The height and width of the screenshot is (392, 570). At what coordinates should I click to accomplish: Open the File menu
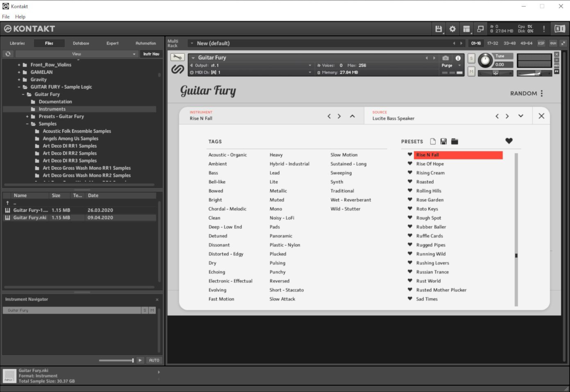coord(6,17)
